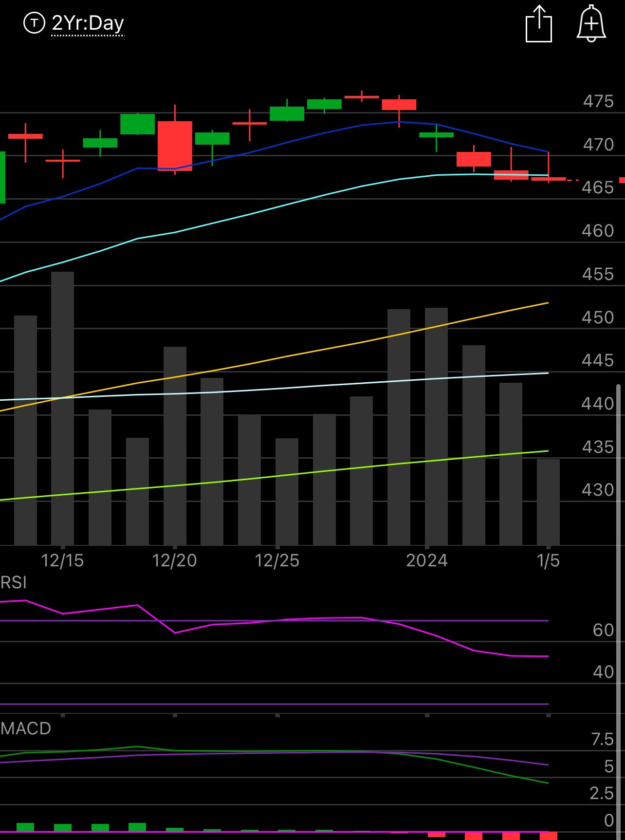The height and width of the screenshot is (840, 625).
Task: Tap the 2024 date label
Action: [427, 560]
